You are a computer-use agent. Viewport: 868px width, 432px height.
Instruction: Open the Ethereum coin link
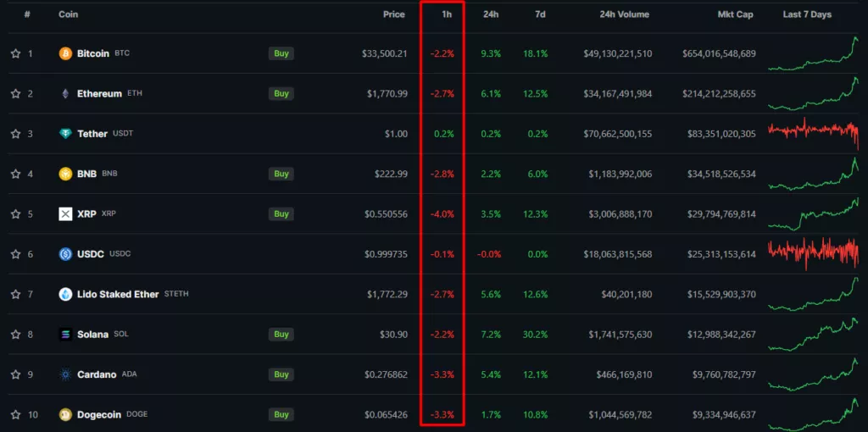(99, 93)
